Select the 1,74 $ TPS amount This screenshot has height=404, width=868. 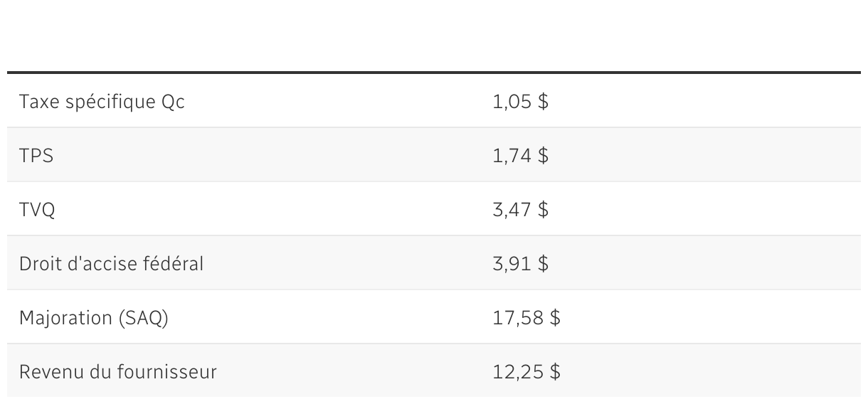point(520,156)
